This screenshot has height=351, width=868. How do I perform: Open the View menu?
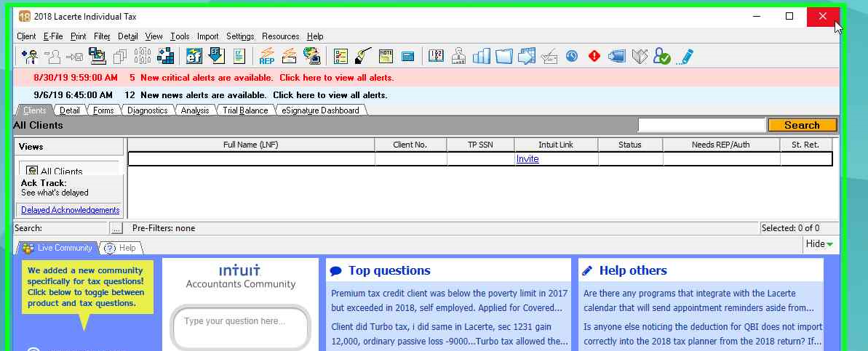[x=154, y=36]
